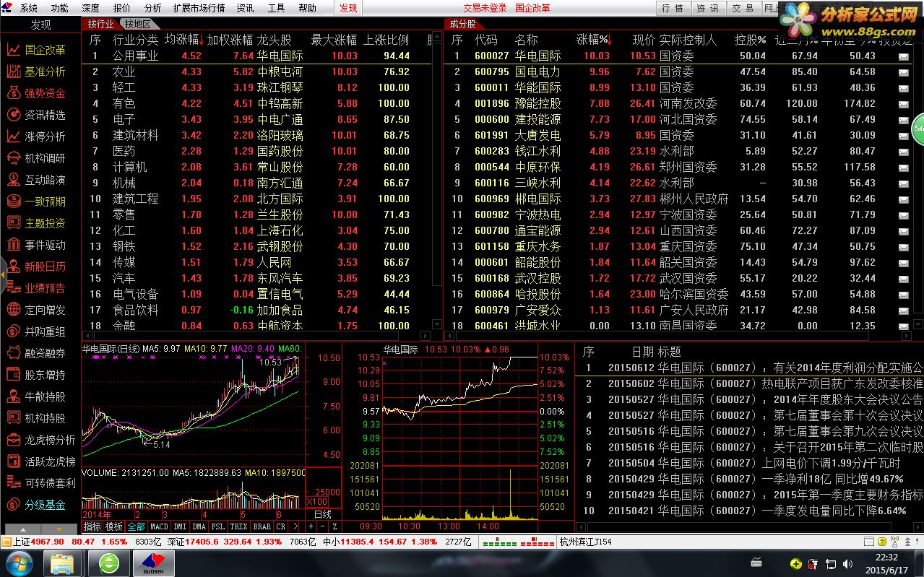
Task: Click the Z button below chart
Action: pos(334,526)
